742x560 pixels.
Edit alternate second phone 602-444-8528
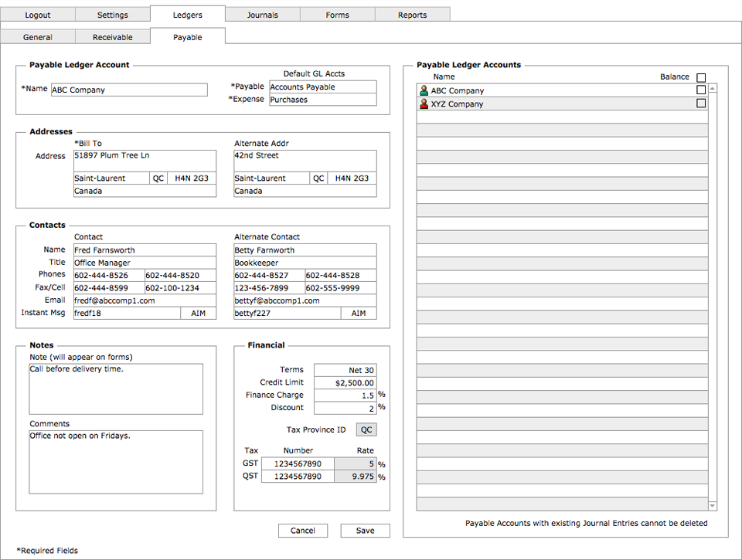coord(341,275)
